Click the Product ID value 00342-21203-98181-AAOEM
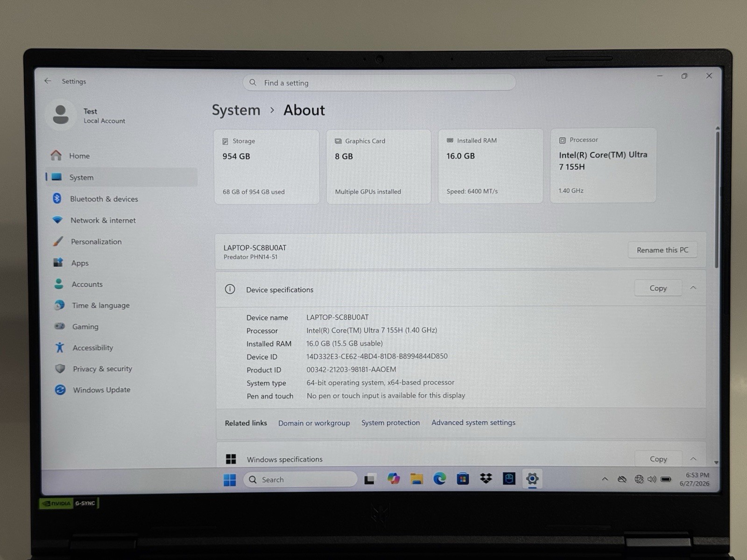The image size is (747, 560). [351, 369]
